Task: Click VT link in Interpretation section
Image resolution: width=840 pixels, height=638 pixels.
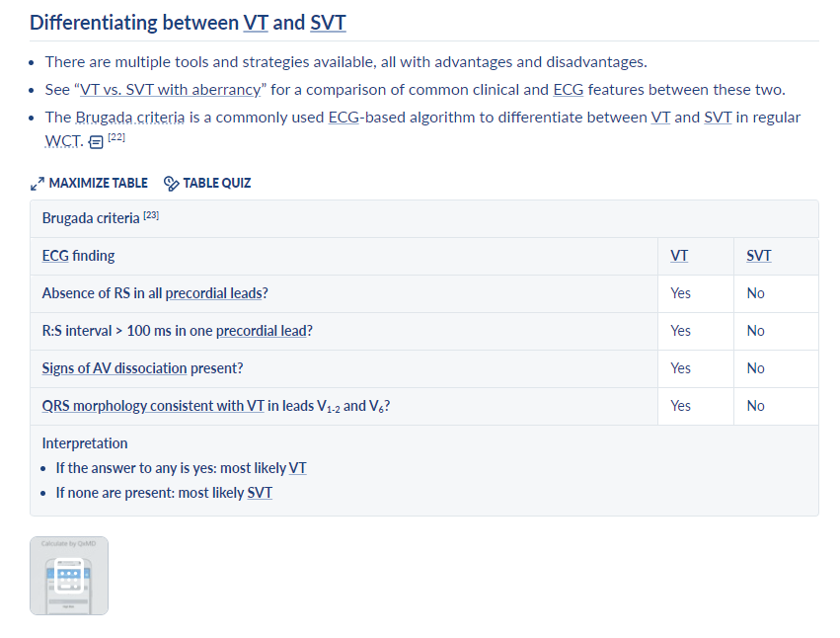Action: tap(297, 468)
